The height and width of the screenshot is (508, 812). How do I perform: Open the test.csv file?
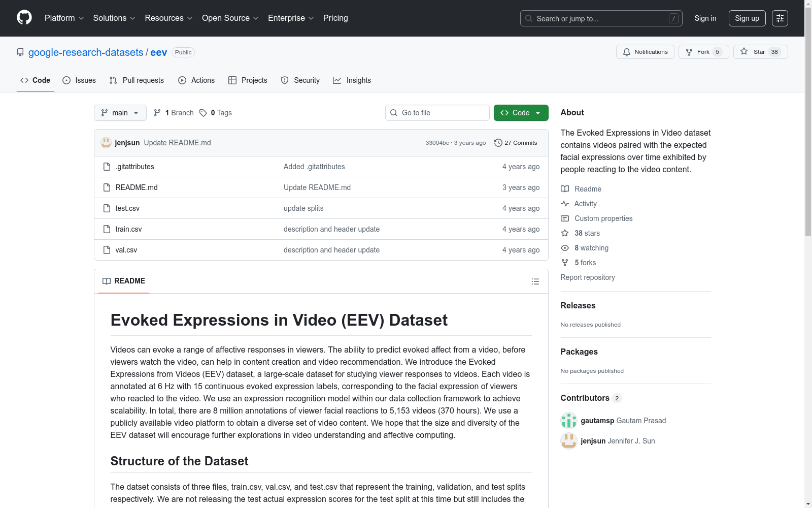pyautogui.click(x=127, y=208)
